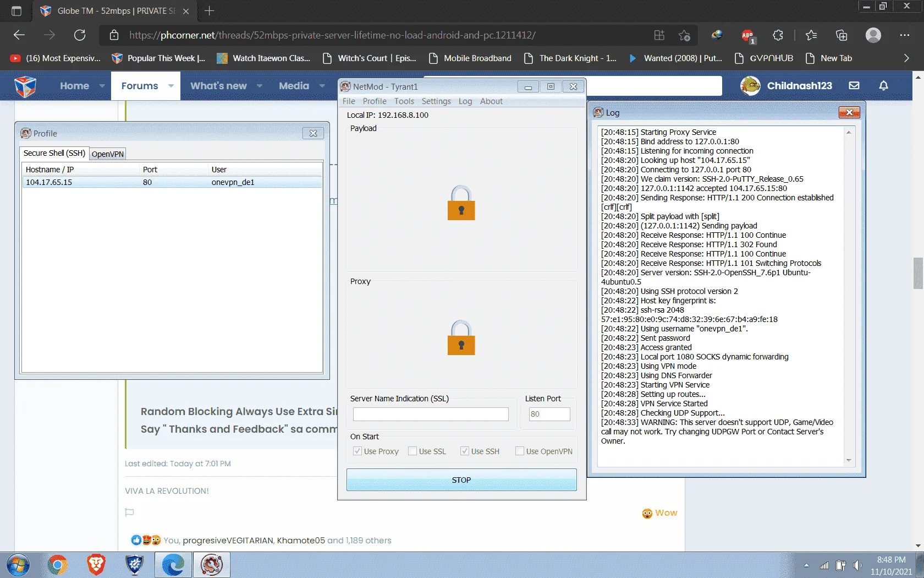
Task: Open the NetMod Tools menu
Action: 404,101
